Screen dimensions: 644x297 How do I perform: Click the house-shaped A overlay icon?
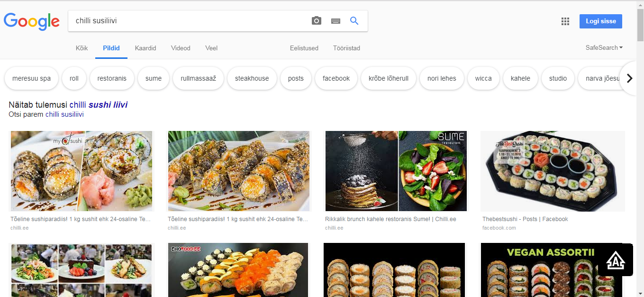coord(615,260)
